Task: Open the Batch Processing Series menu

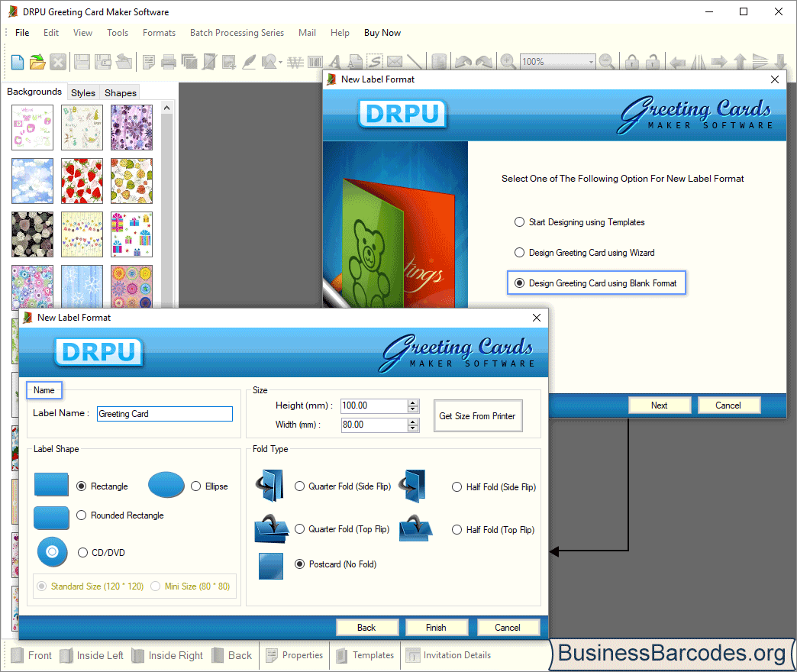Action: tap(237, 33)
